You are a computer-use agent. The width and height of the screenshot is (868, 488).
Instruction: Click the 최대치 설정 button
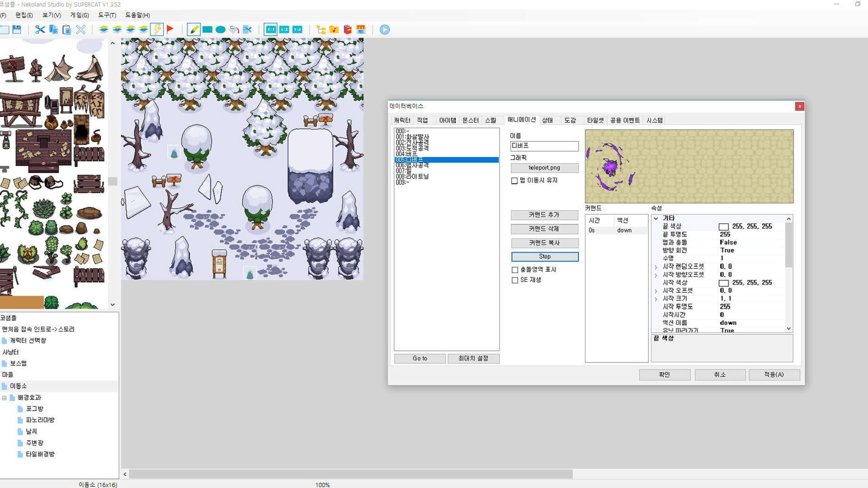[x=473, y=358]
